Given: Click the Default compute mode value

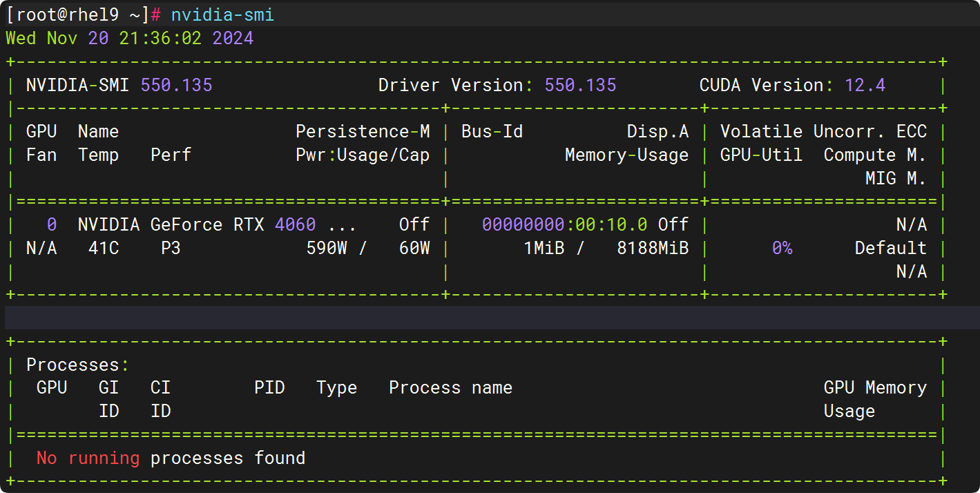Looking at the screenshot, I should pos(891,248).
